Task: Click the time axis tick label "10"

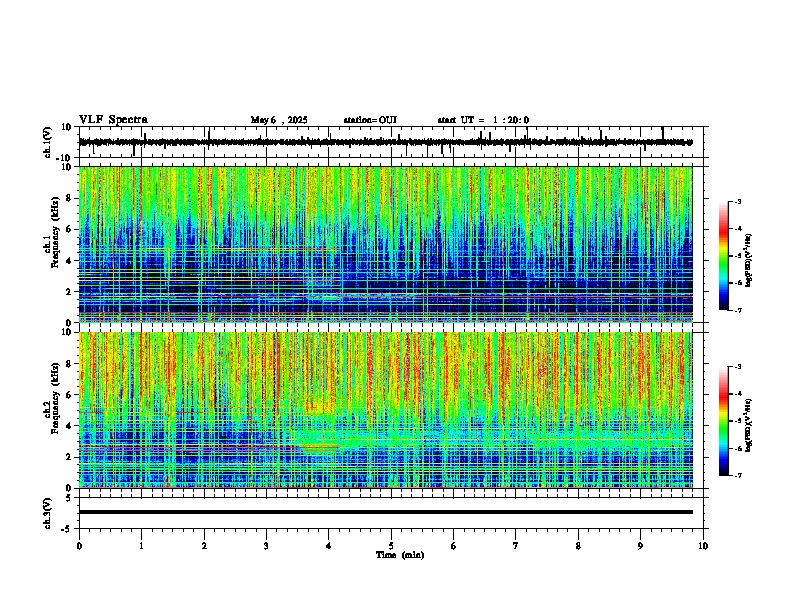Action: tap(703, 546)
